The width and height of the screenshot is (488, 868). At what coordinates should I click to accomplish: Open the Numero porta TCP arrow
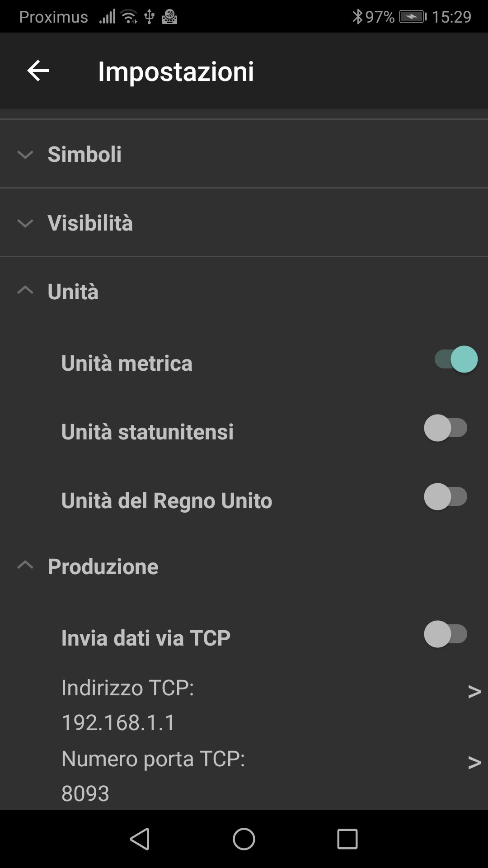(474, 763)
